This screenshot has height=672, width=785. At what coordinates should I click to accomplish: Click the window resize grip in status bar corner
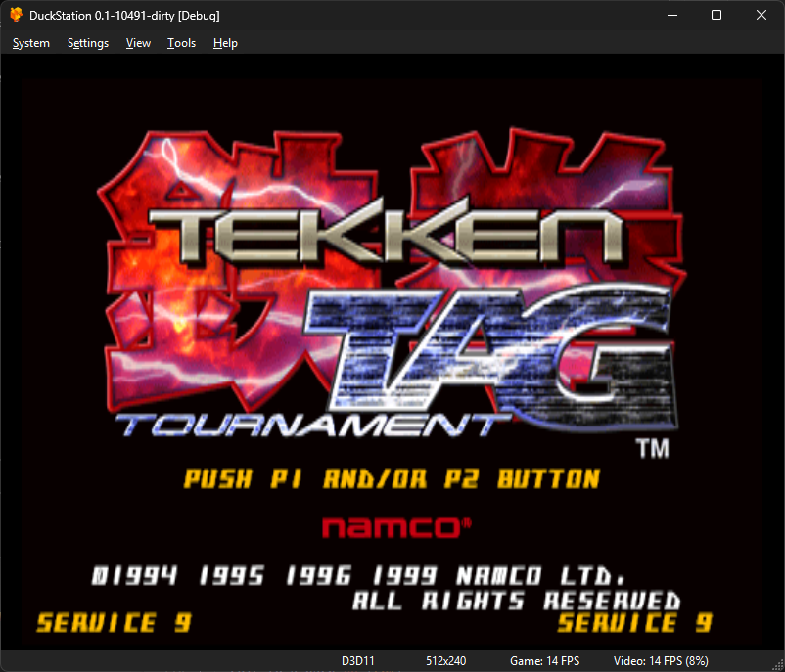pos(777,664)
